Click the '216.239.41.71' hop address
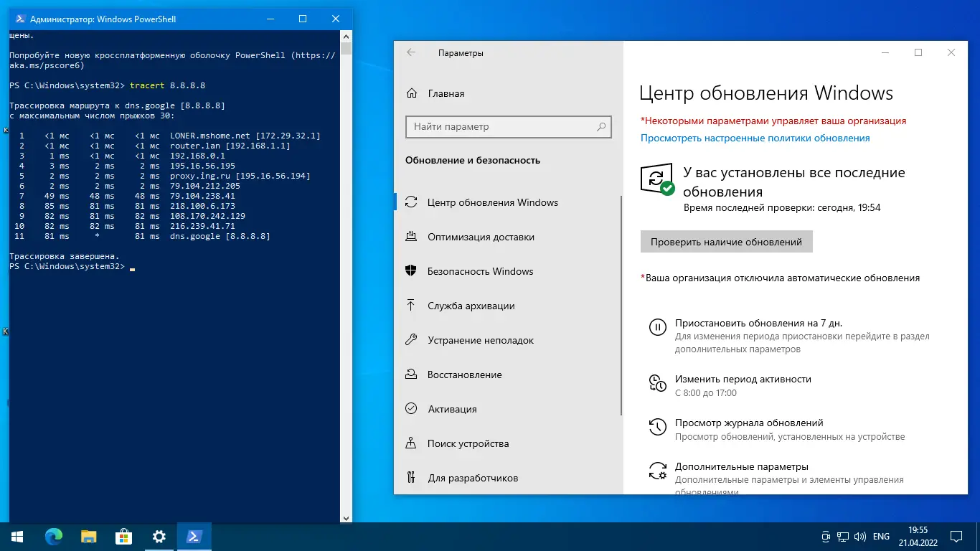This screenshot has height=551, width=980. 202,226
